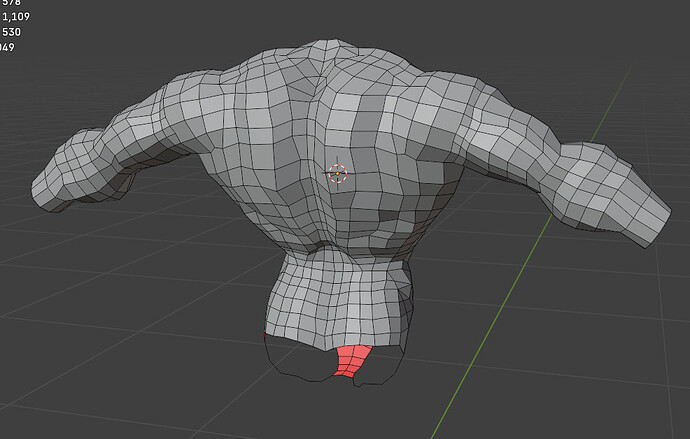Click the statistics value 1,109

coord(16,17)
